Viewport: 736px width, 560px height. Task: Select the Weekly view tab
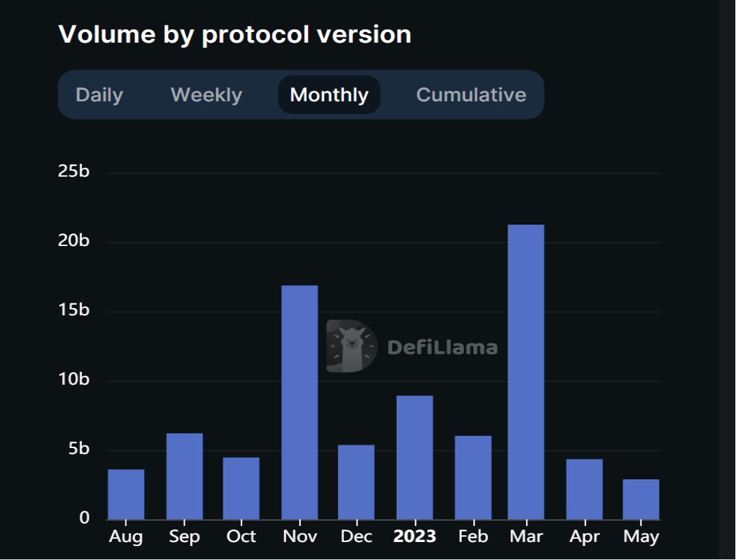tap(206, 95)
